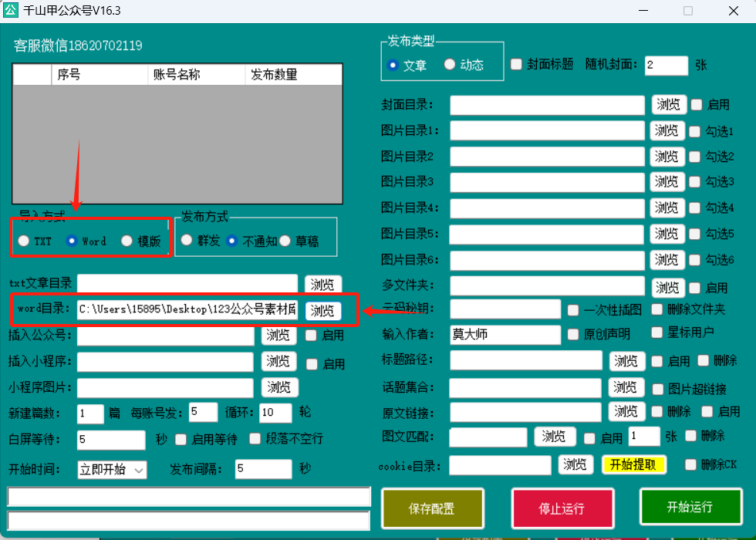Screen dimensions: 756x540
Task: Click the yellow 开始提取 button
Action: [x=634, y=464]
